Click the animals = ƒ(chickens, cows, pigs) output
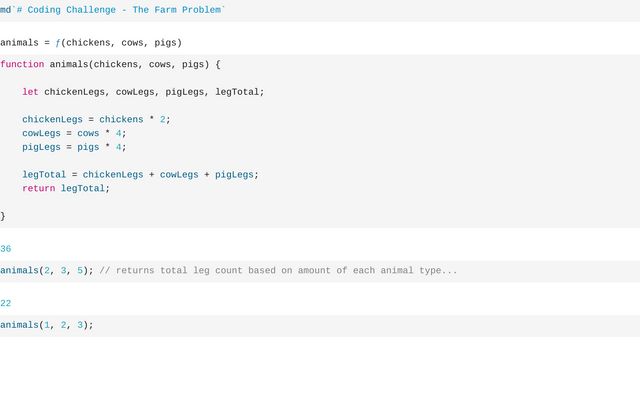 [91, 43]
